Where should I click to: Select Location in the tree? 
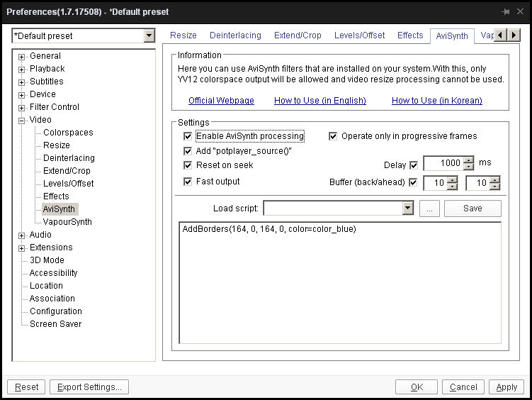46,286
